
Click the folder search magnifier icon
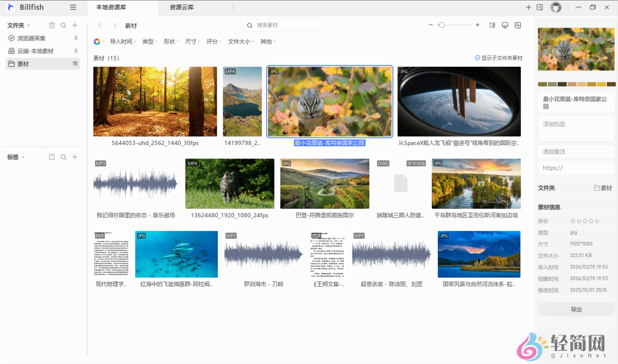[x=63, y=25]
